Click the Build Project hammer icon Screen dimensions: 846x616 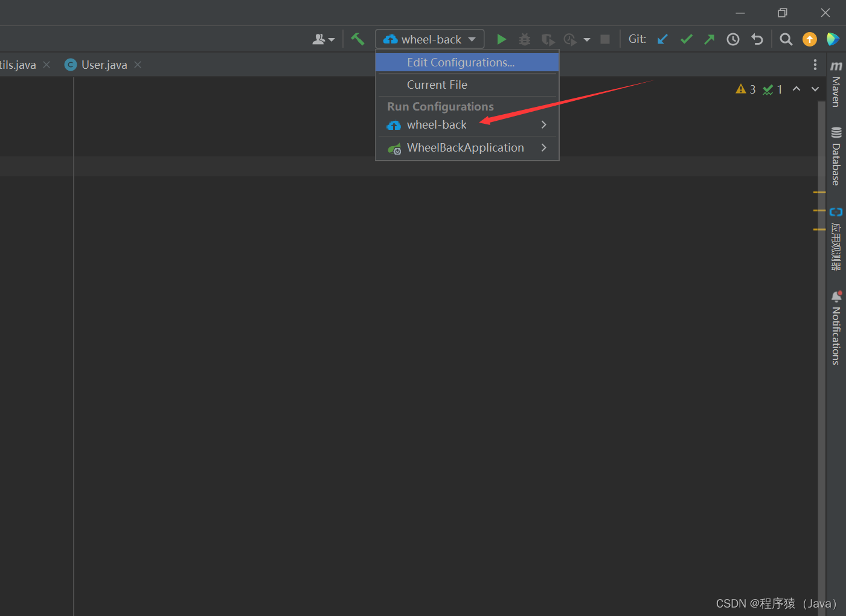click(x=357, y=39)
